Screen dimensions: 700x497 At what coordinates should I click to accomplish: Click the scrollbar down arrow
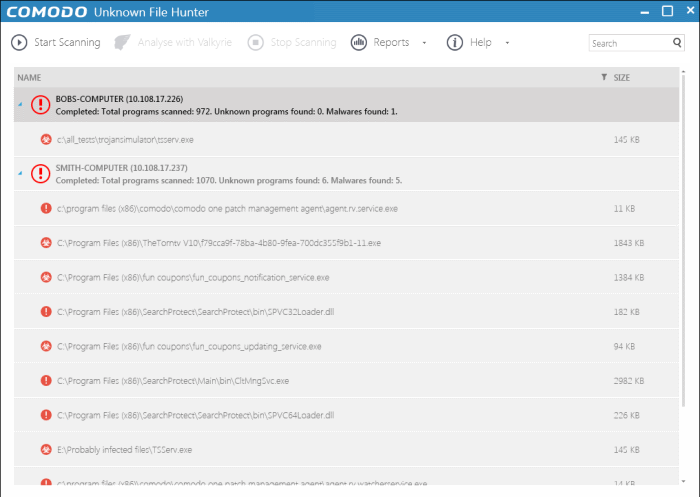pos(683,481)
